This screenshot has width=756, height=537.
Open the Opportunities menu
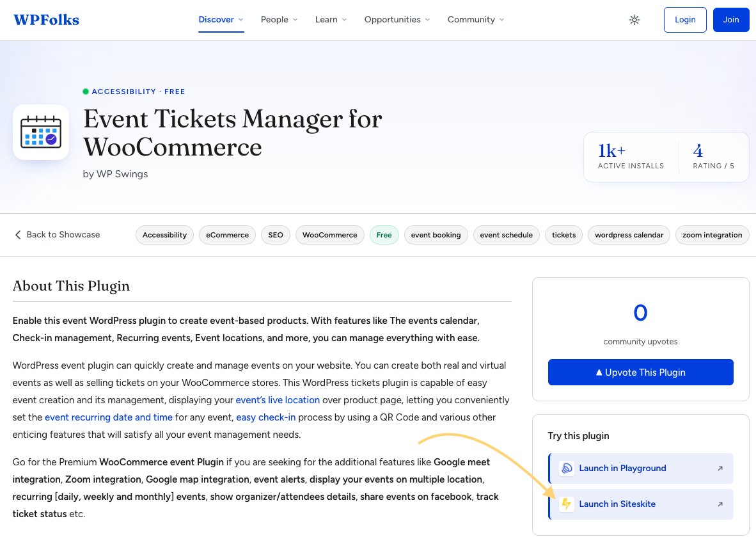pos(397,20)
